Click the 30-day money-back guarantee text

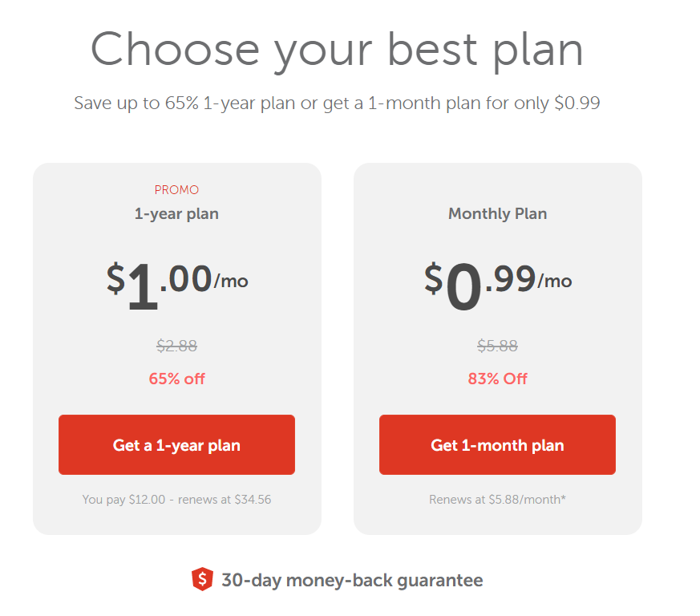click(x=352, y=580)
